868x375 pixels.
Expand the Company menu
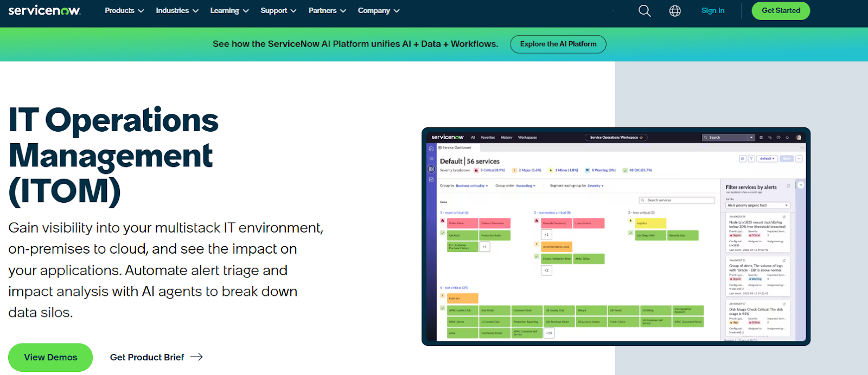pos(379,10)
